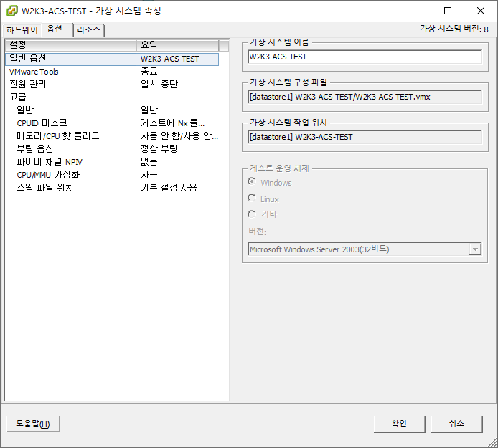Select the 스왑 파일 위치 setting

tap(112, 188)
